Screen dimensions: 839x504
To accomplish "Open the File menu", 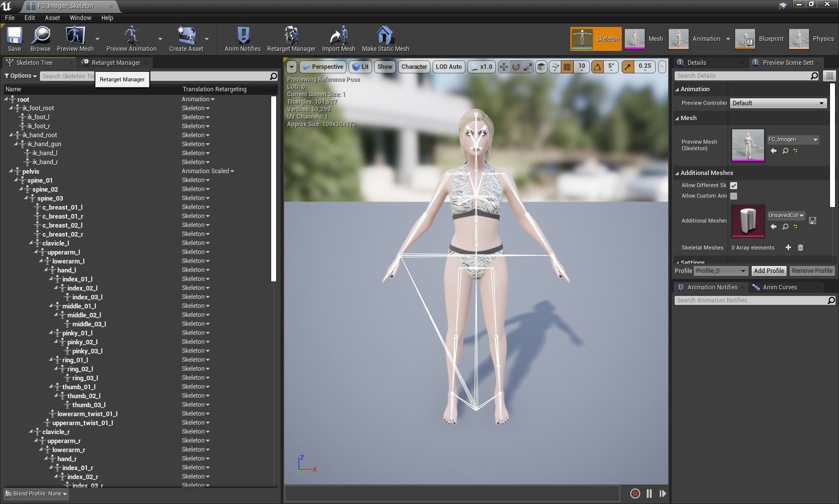I will (x=10, y=17).
